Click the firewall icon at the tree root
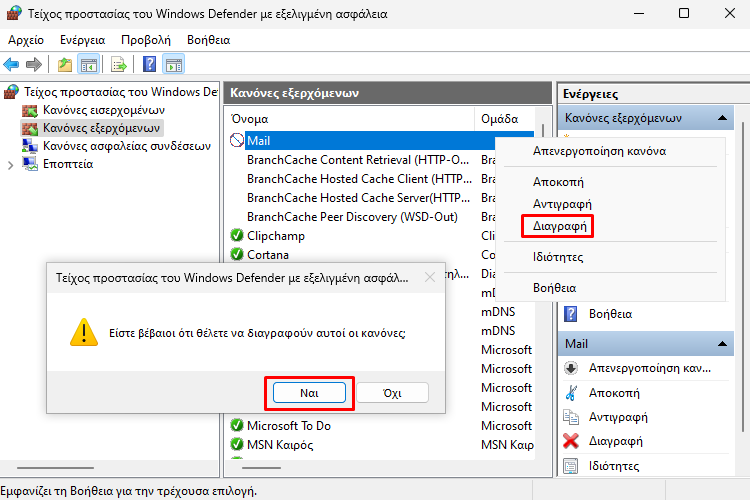Screen dimensions: 750x500 tap(11, 91)
